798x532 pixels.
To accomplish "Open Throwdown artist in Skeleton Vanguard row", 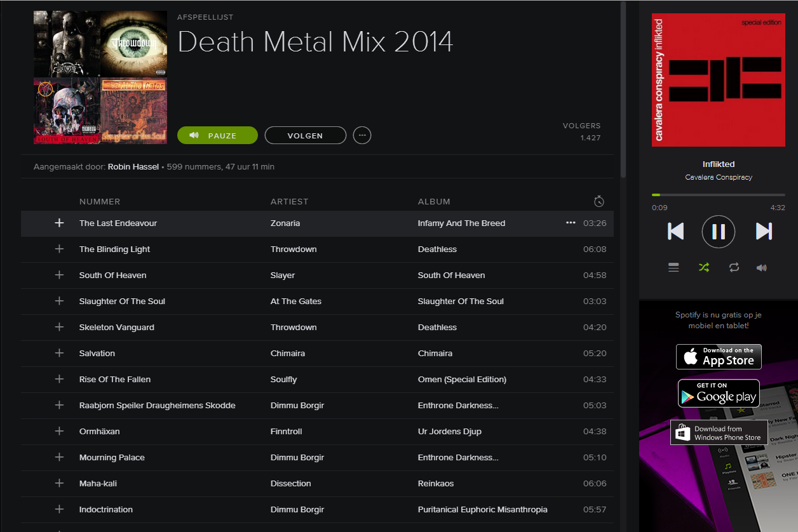I will coord(294,327).
